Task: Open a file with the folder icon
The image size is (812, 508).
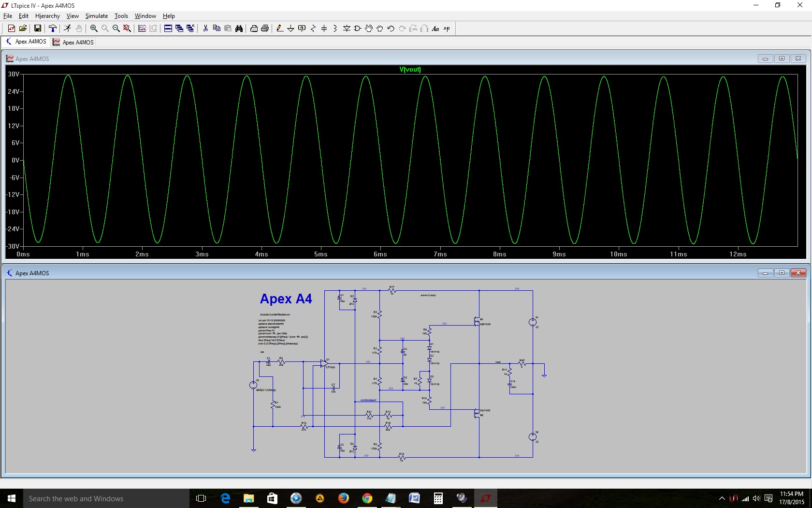Action: [23, 29]
